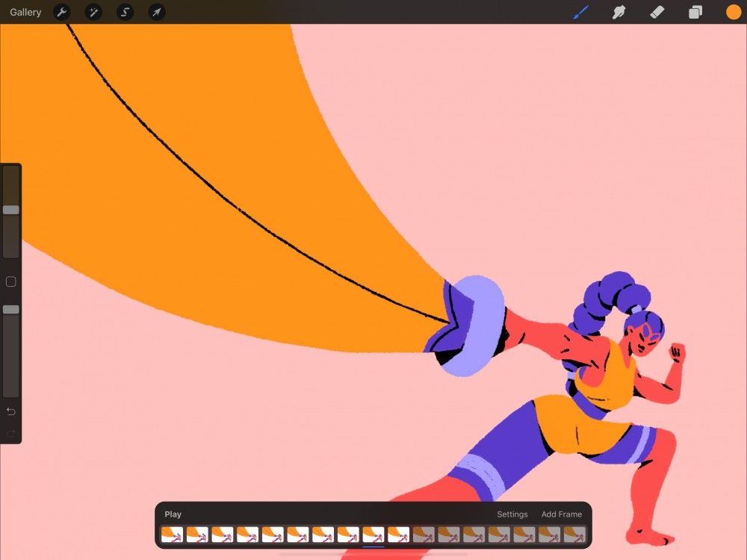Open the Layers panel
747x560 pixels.
click(695, 12)
